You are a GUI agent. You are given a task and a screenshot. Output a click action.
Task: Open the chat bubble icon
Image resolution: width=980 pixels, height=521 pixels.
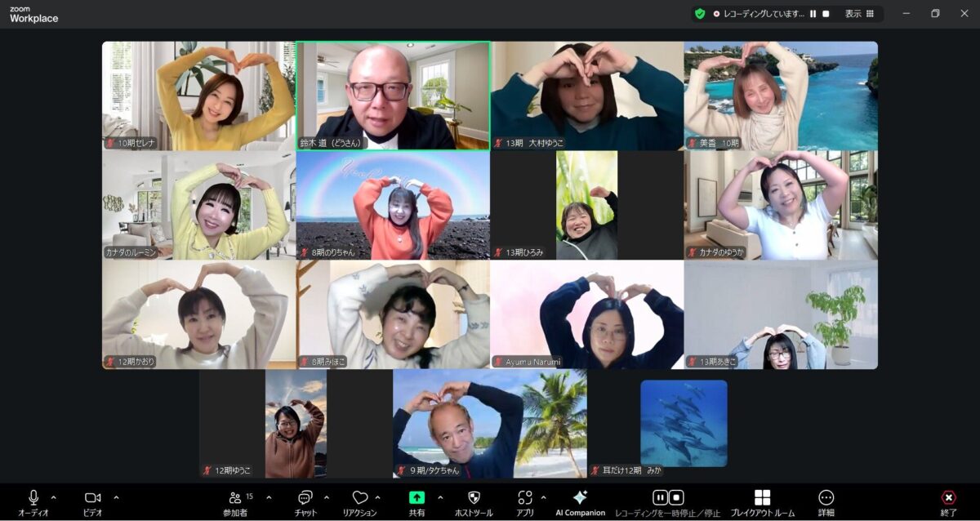305,497
